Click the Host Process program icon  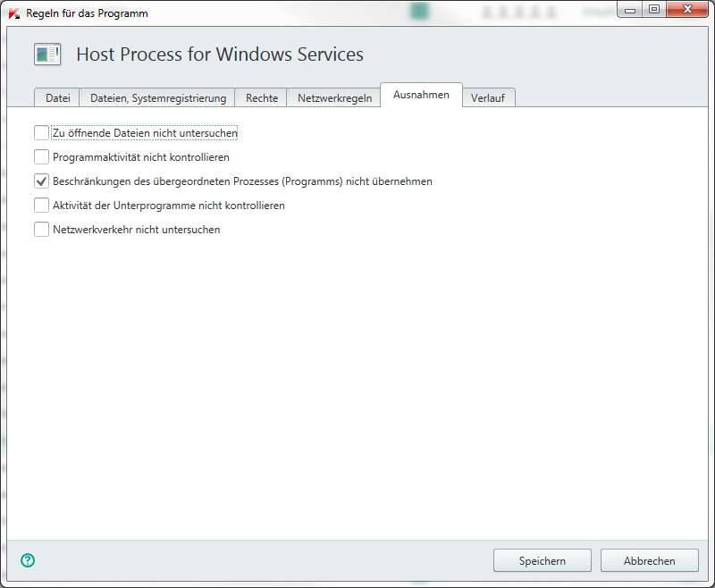pos(47,55)
